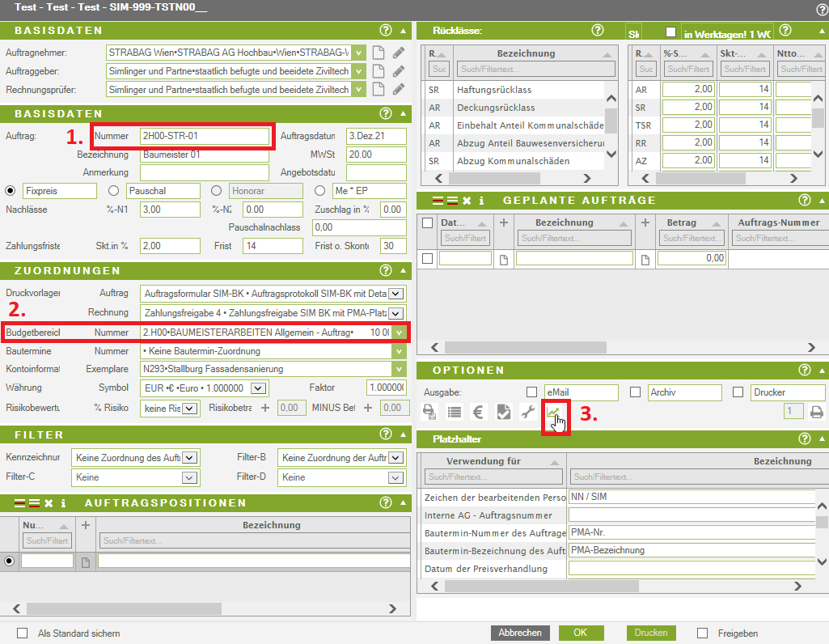Enable the eMail output checkbox
The width and height of the screenshot is (829, 644).
pos(531,392)
